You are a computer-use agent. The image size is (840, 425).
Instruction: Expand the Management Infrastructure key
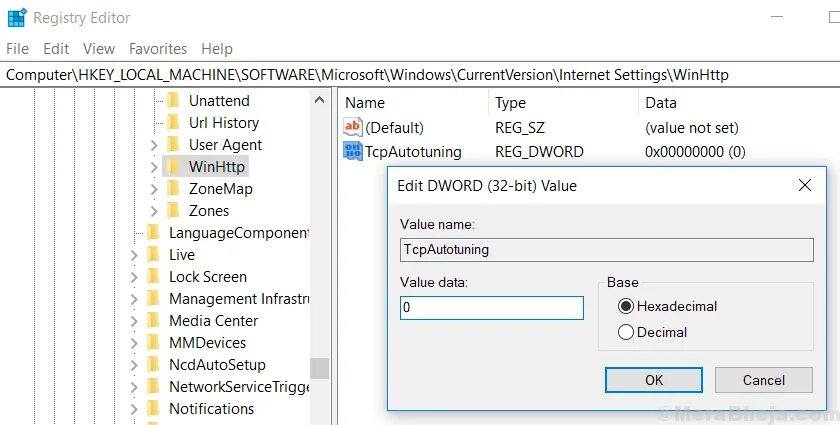pos(134,299)
